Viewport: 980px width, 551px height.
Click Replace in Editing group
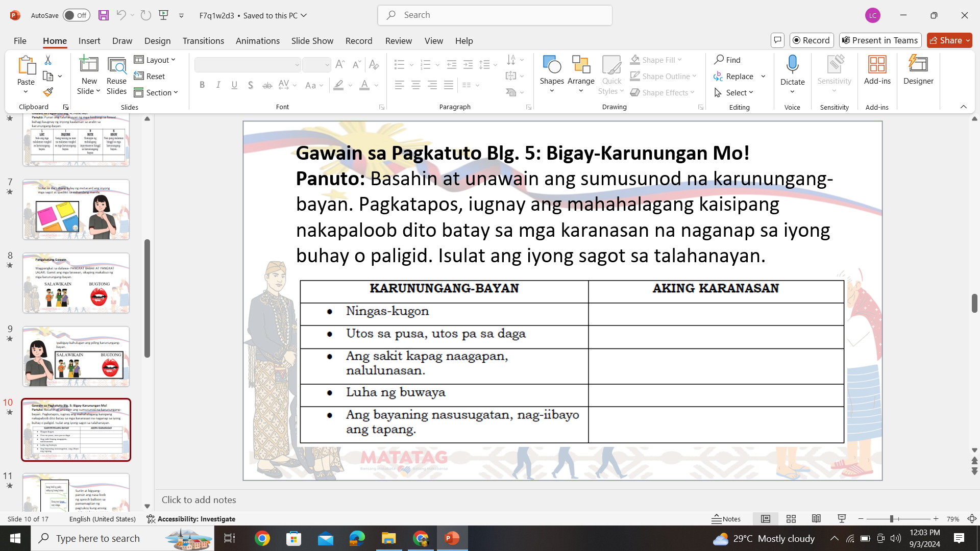[734, 76]
